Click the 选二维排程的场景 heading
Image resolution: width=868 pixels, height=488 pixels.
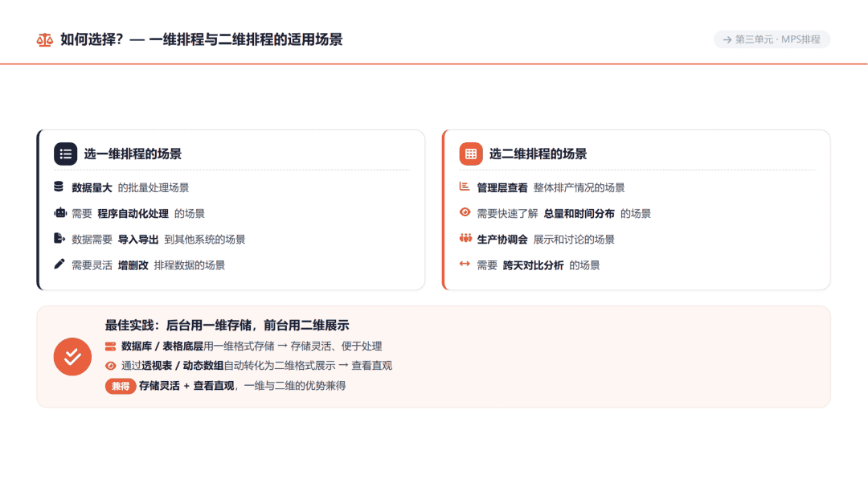[538, 154]
